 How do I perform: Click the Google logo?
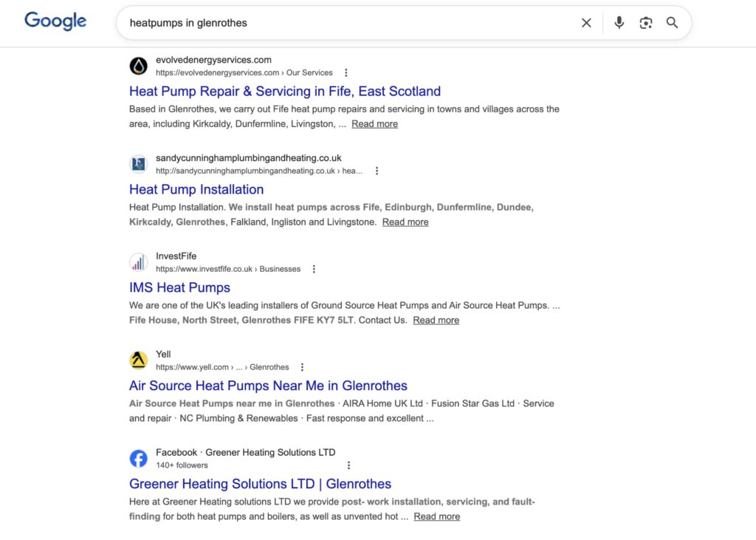pos(55,21)
